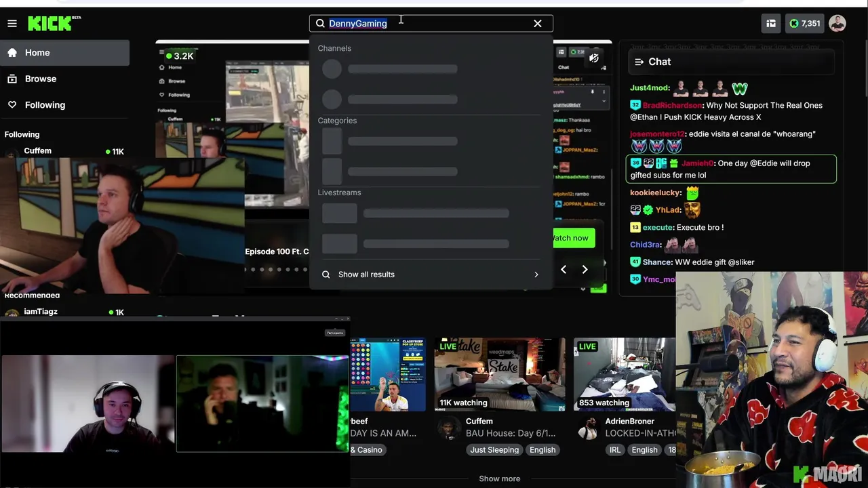Click kookieelucky in chat
Image resolution: width=868 pixels, height=488 pixels.
[656, 193]
